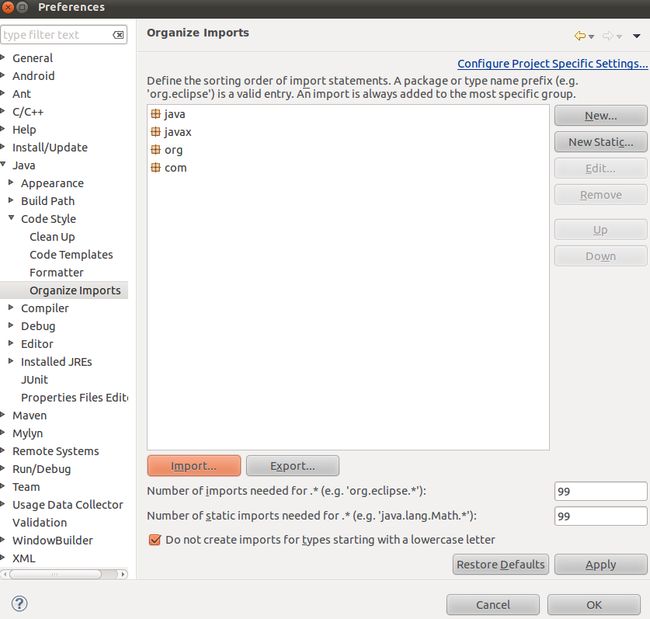Click the forward navigation arrow icon
The height and width of the screenshot is (619, 650).
[x=608, y=36]
